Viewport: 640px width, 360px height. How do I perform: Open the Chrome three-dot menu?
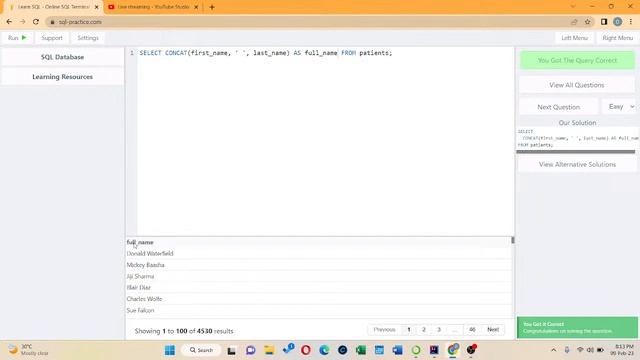pyautogui.click(x=631, y=22)
